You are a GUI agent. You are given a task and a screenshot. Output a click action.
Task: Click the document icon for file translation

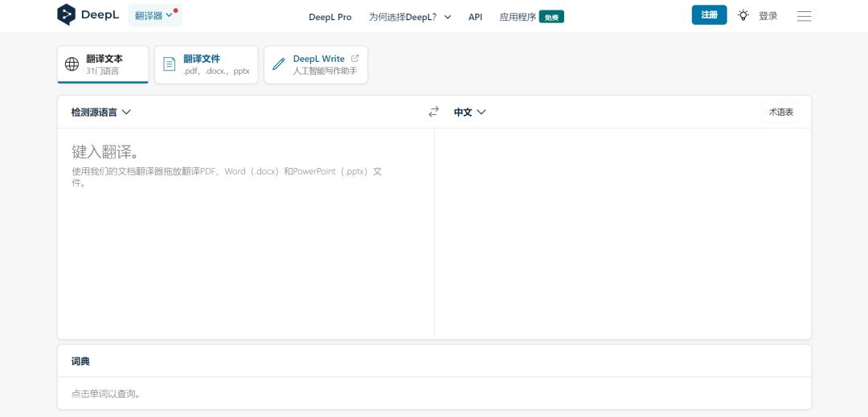point(170,64)
